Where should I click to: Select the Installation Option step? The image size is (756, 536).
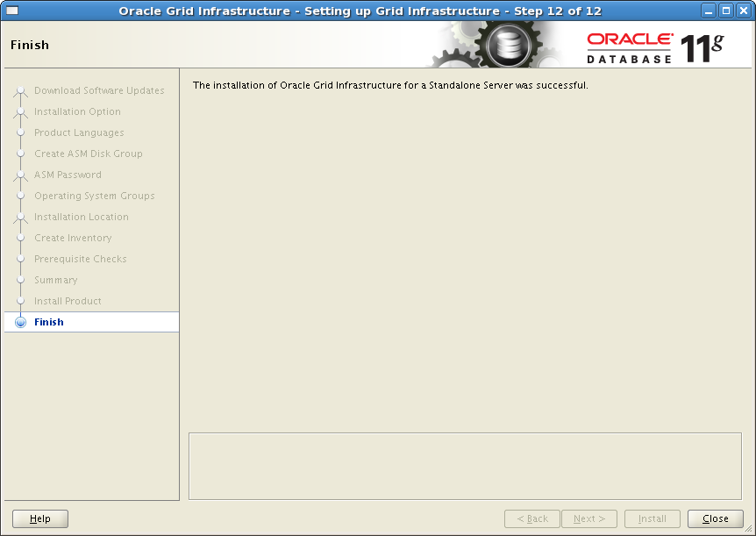[x=77, y=111]
